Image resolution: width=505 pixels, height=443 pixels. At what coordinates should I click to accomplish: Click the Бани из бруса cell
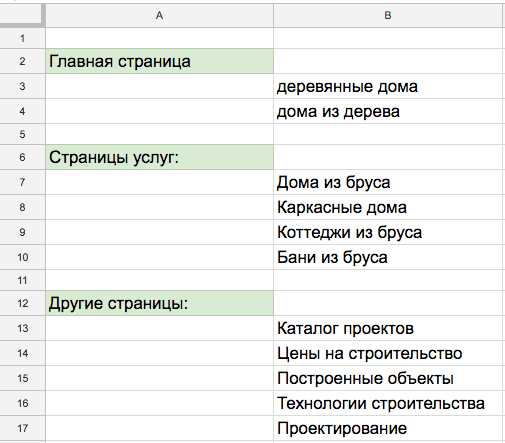click(388, 257)
